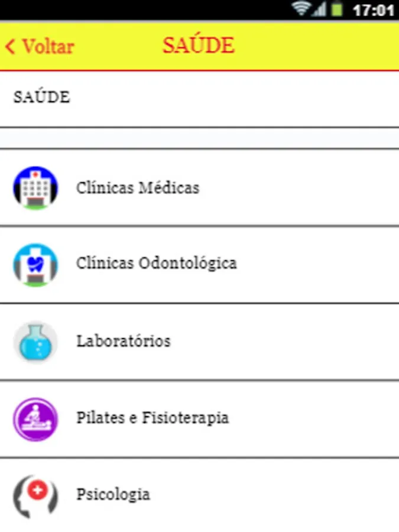Tap the clock showing 17:01
Viewport: 399px width, 532px height.
pos(372,10)
